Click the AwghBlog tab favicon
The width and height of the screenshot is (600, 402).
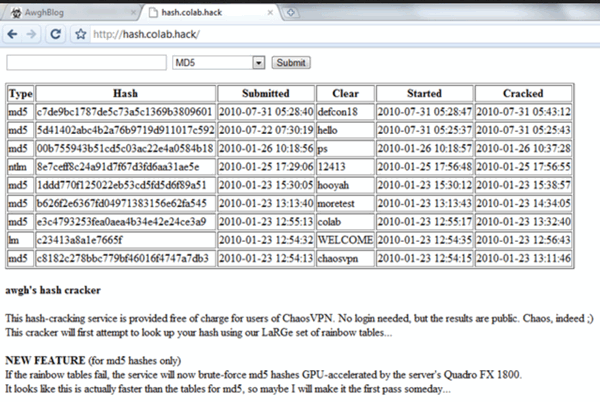tap(16, 13)
